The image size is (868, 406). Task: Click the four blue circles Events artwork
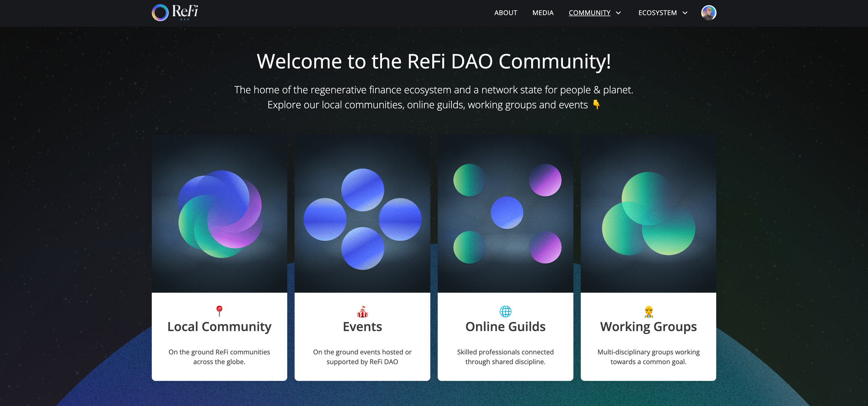[x=362, y=219]
